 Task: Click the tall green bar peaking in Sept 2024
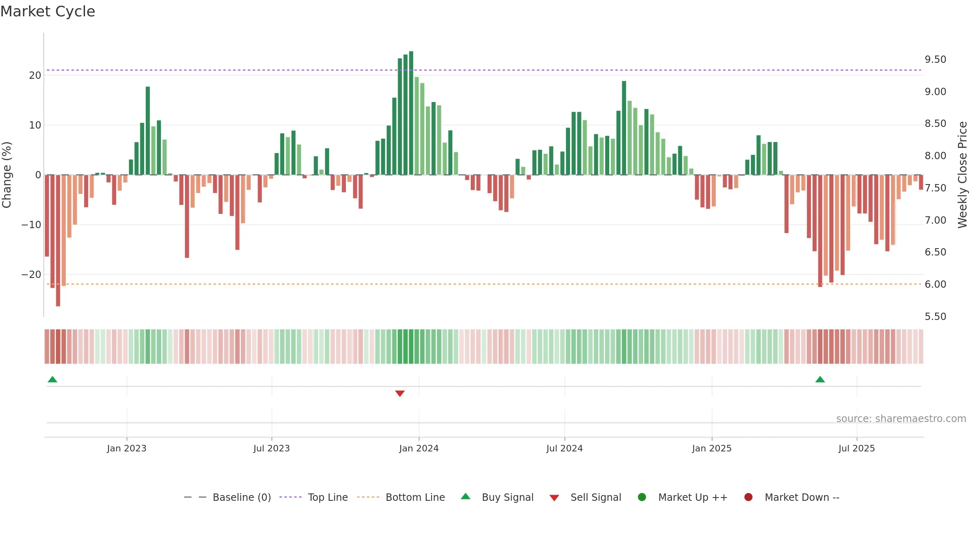624,128
